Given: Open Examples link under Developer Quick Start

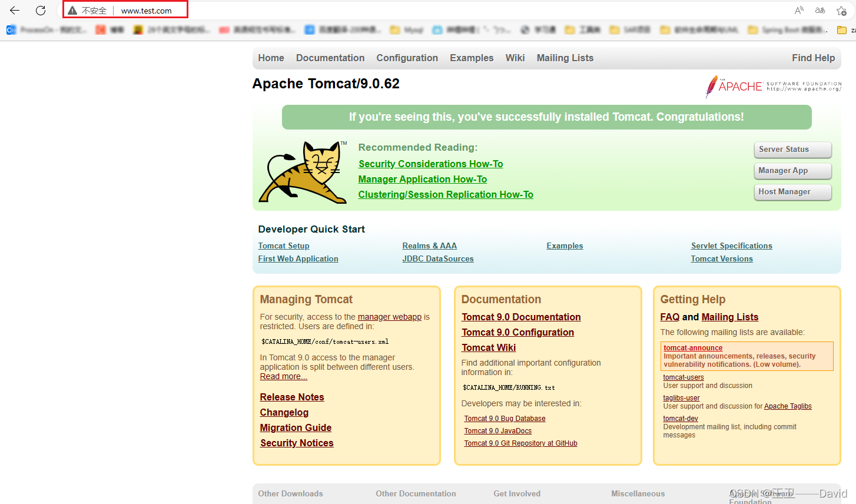Looking at the screenshot, I should (x=565, y=246).
